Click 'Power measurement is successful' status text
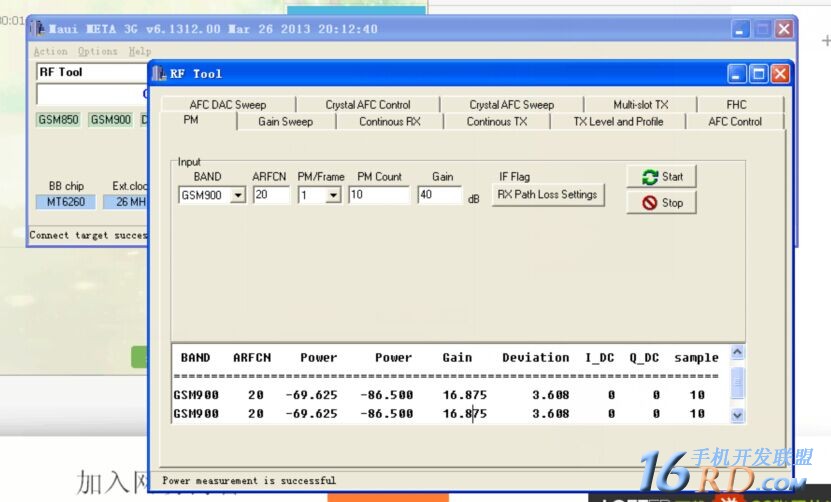This screenshot has height=502, width=831. point(249,480)
